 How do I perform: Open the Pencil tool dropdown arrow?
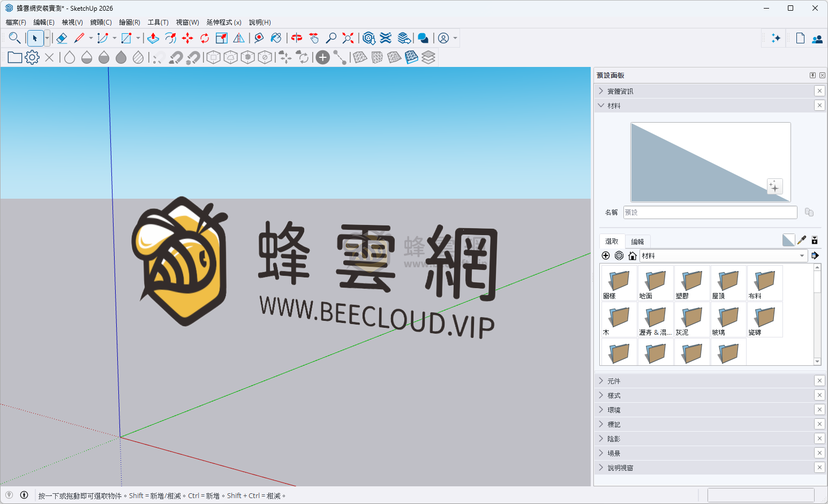(91, 38)
